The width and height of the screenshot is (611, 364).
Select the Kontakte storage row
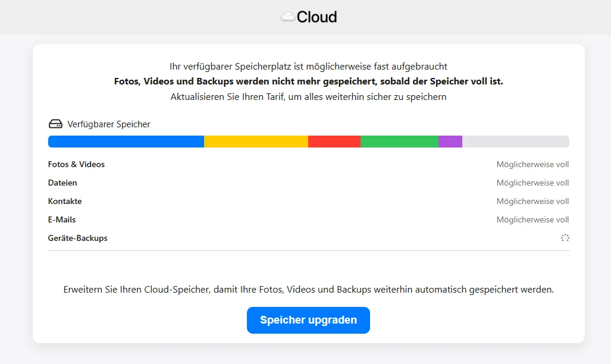click(x=65, y=201)
